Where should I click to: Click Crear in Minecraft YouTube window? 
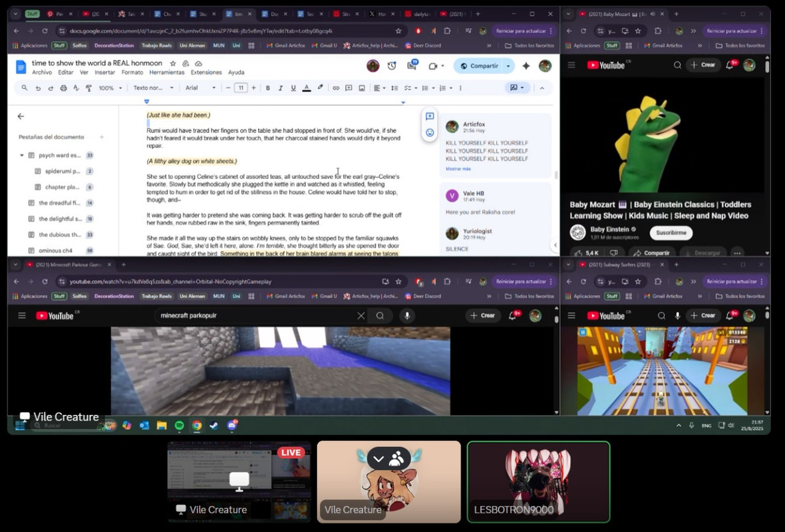pos(482,316)
